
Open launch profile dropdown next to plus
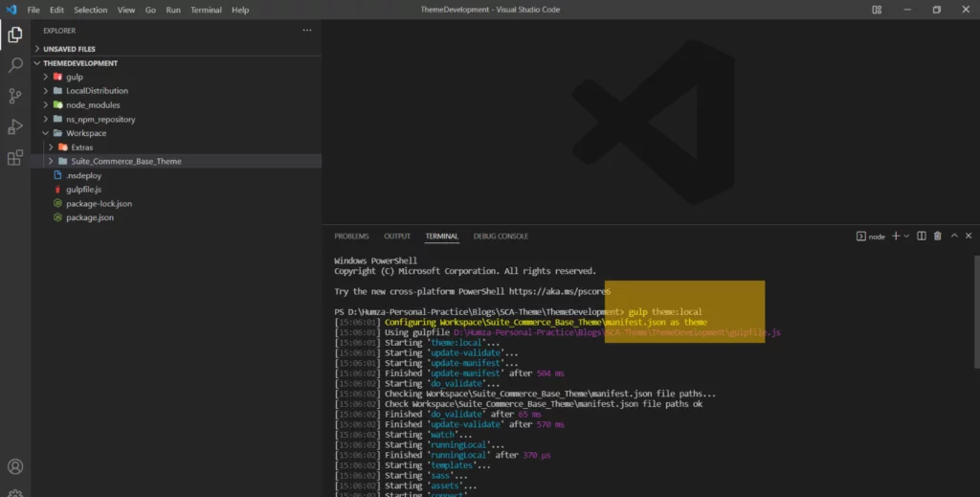point(906,237)
